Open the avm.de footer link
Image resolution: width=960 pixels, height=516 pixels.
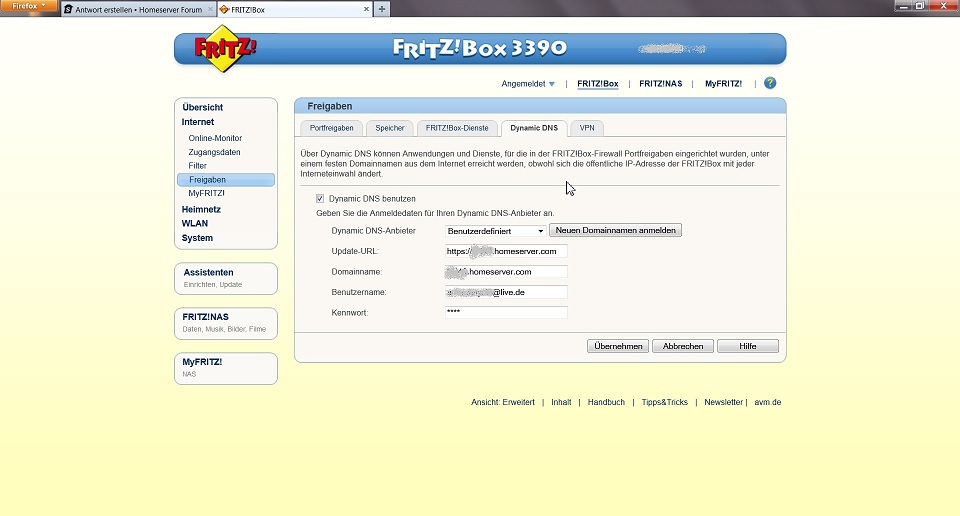coord(768,402)
